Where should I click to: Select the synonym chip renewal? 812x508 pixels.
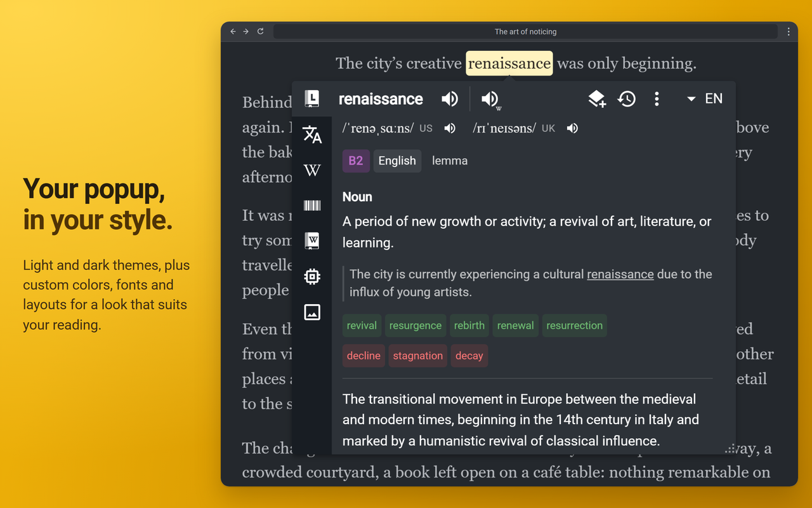(516, 326)
